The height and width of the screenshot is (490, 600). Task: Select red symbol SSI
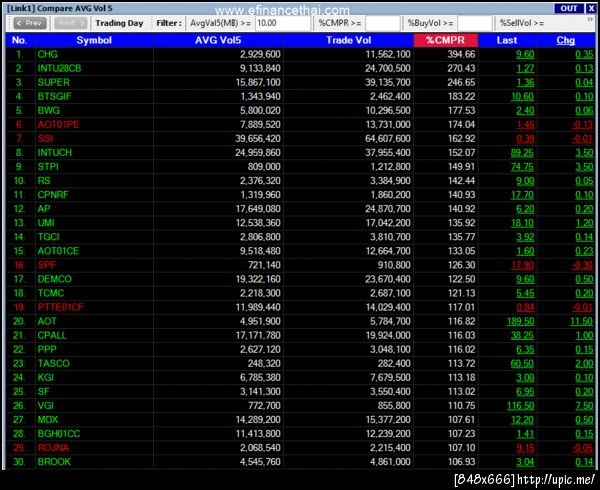(x=46, y=138)
